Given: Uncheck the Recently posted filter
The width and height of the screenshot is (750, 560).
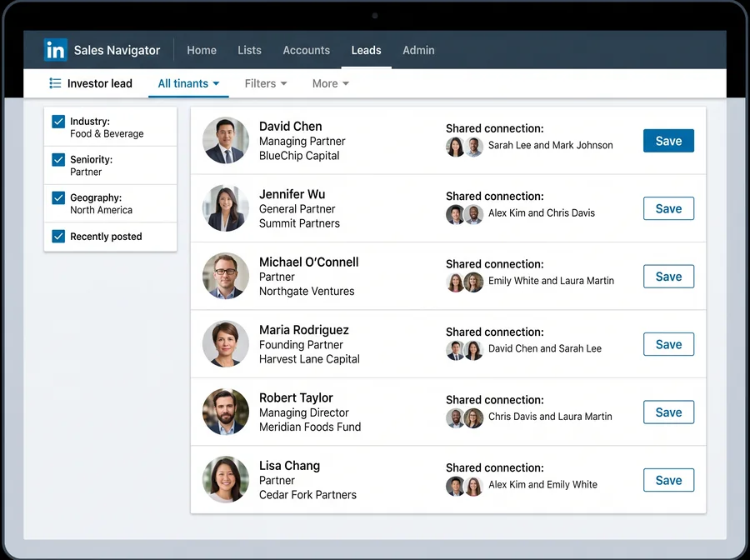Looking at the screenshot, I should click(58, 236).
